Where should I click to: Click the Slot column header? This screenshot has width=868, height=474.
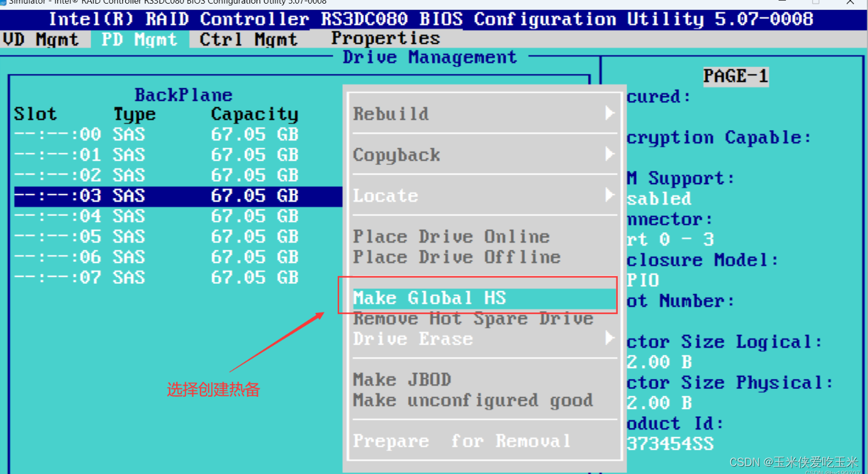pos(35,114)
